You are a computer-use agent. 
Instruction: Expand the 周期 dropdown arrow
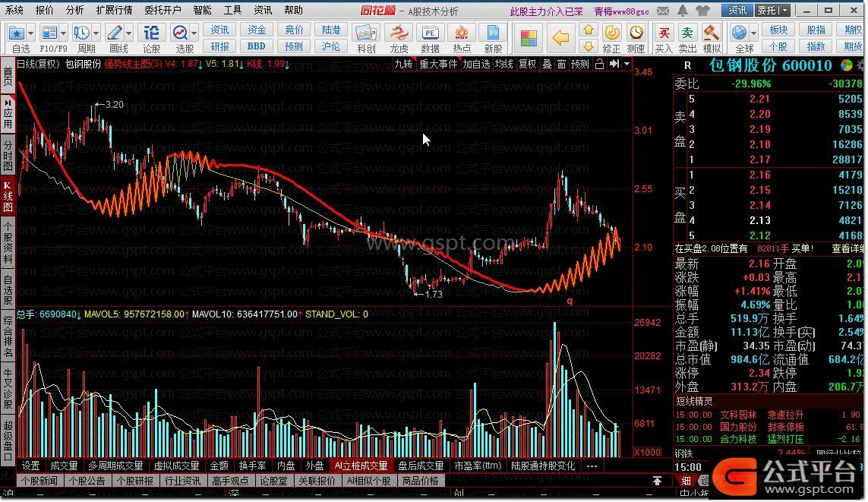pyautogui.click(x=96, y=33)
